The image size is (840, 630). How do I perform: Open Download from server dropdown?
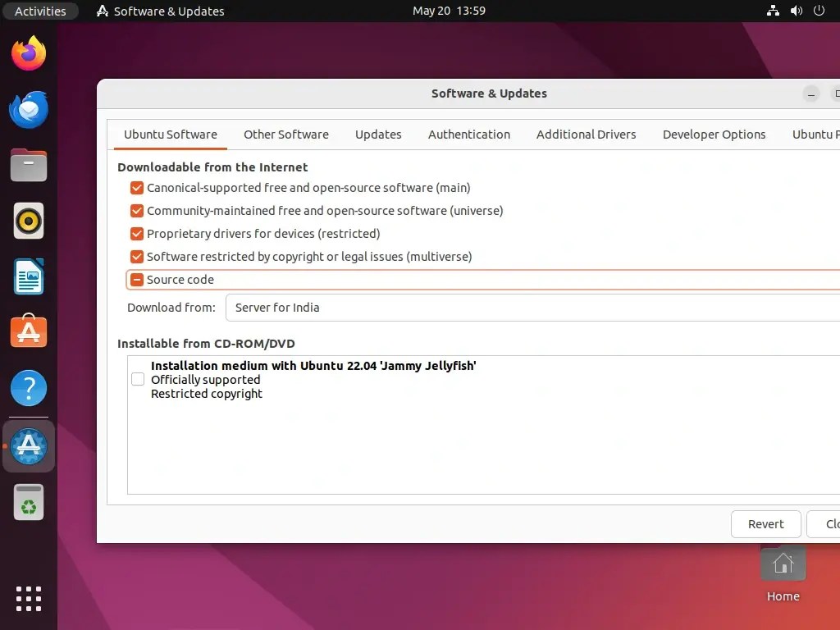click(x=532, y=308)
